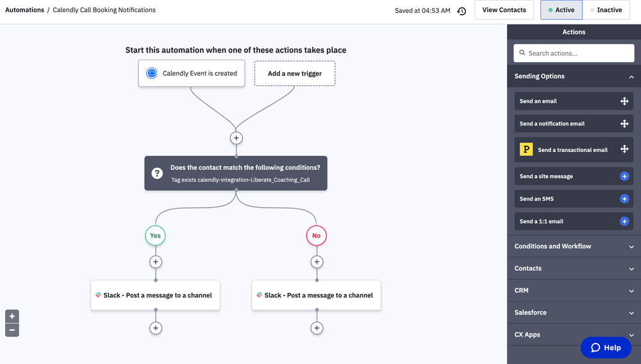Set the automation status to Active
Viewport: 641px width, 364px height.
[561, 10]
